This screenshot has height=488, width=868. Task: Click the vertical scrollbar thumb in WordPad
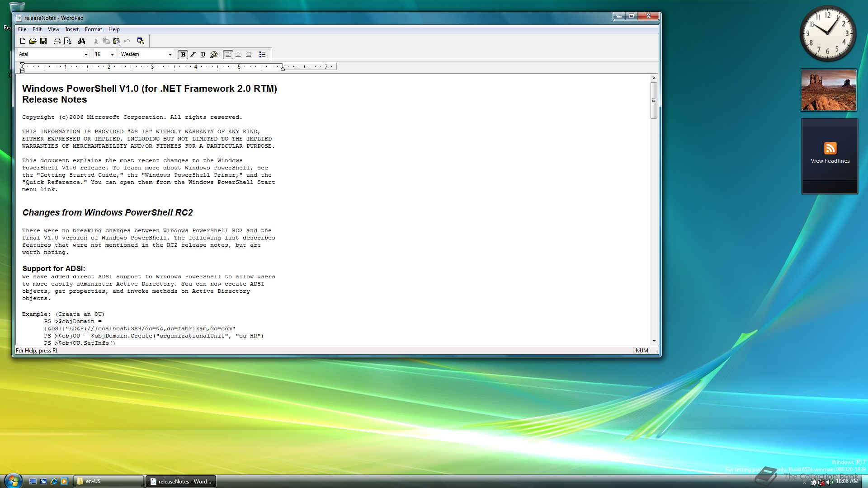[654, 100]
